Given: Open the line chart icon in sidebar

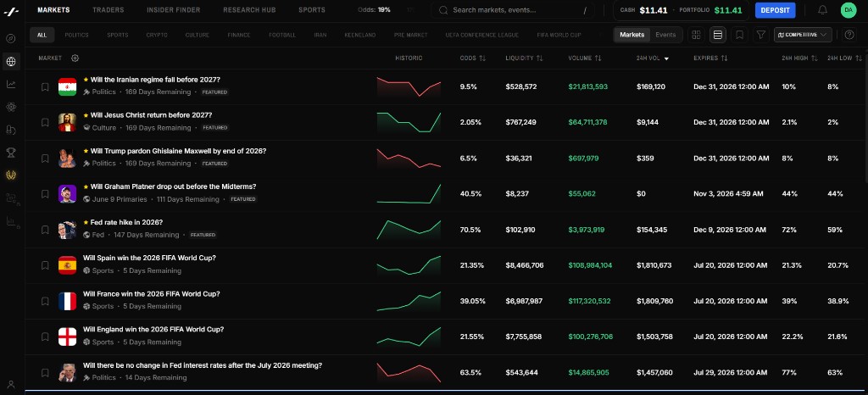Looking at the screenshot, I should (10, 84).
